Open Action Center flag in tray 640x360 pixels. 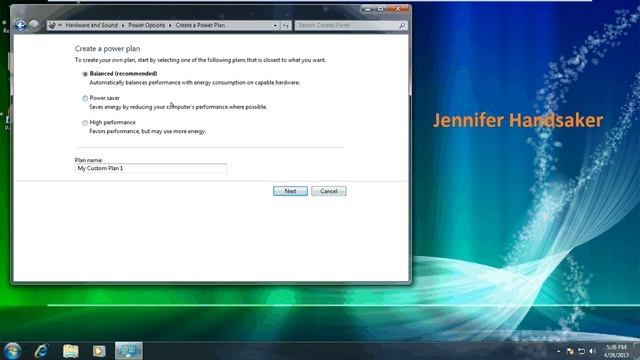570,351
